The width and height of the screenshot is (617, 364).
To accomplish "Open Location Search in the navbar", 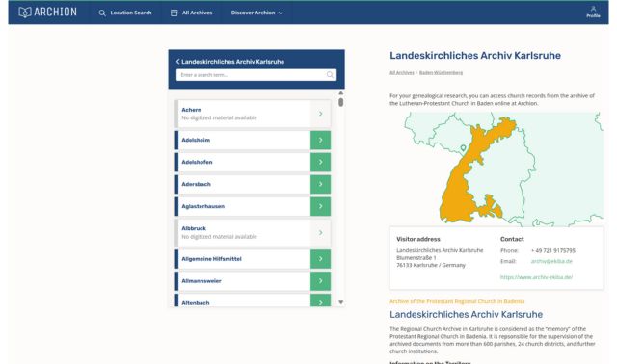I will (125, 13).
